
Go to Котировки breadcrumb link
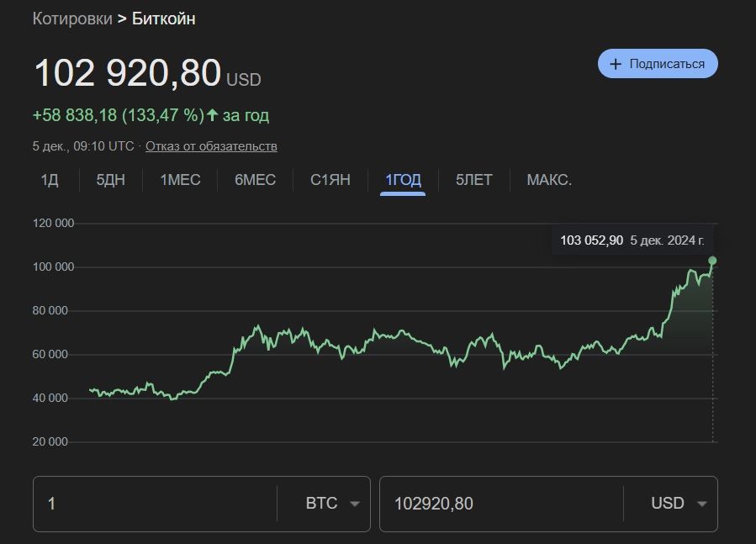(71, 18)
